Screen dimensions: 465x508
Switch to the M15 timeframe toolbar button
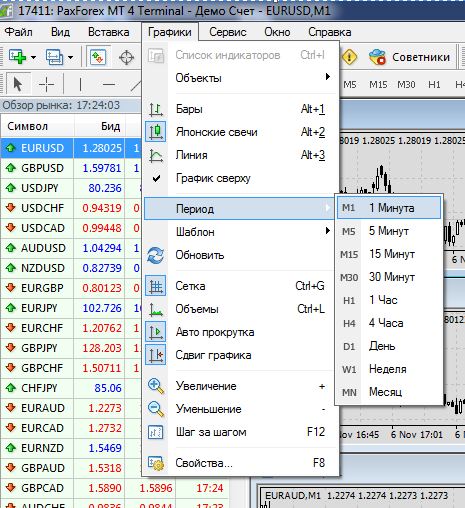click(x=378, y=85)
